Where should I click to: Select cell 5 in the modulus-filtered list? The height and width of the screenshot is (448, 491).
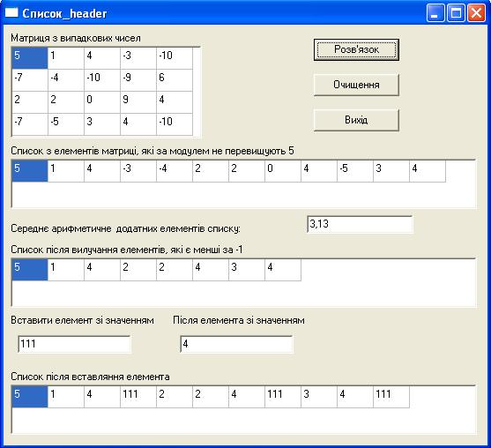coord(30,171)
